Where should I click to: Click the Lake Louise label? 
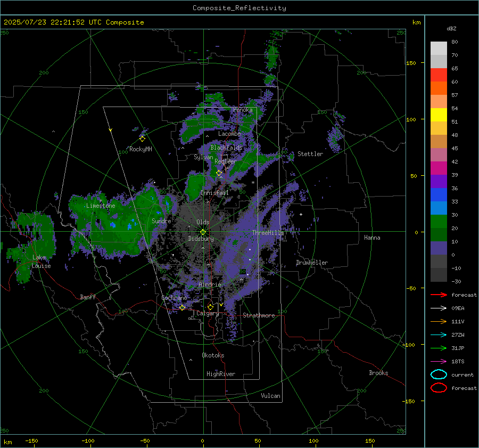pos(41,262)
